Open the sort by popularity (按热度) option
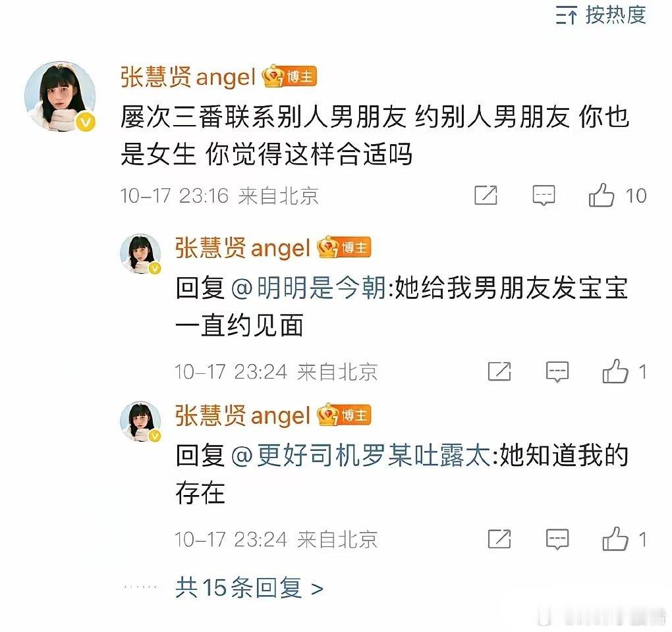Screen dimensions: 672x632 coord(601,15)
